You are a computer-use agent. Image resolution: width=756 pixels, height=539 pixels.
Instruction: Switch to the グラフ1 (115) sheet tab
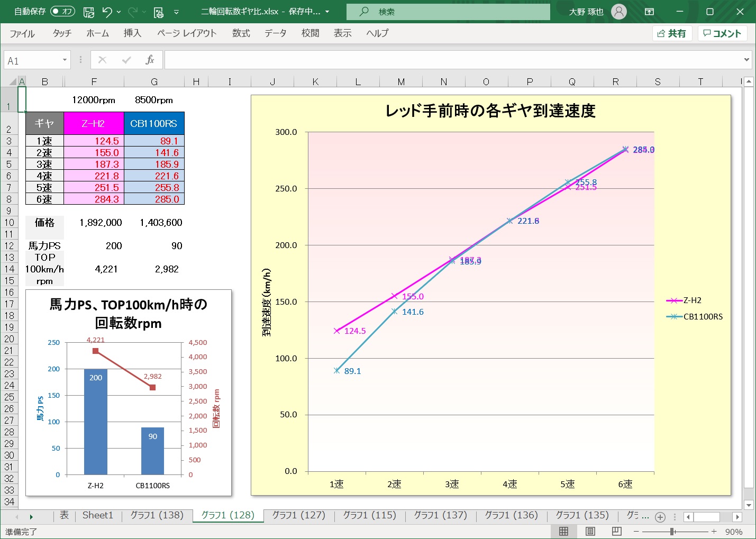click(370, 515)
